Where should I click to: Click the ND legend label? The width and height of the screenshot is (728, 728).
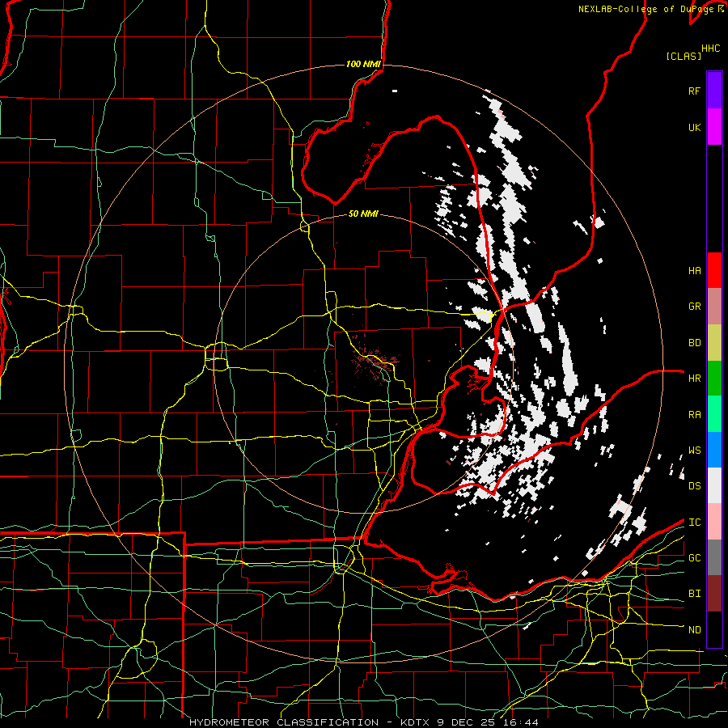click(695, 630)
